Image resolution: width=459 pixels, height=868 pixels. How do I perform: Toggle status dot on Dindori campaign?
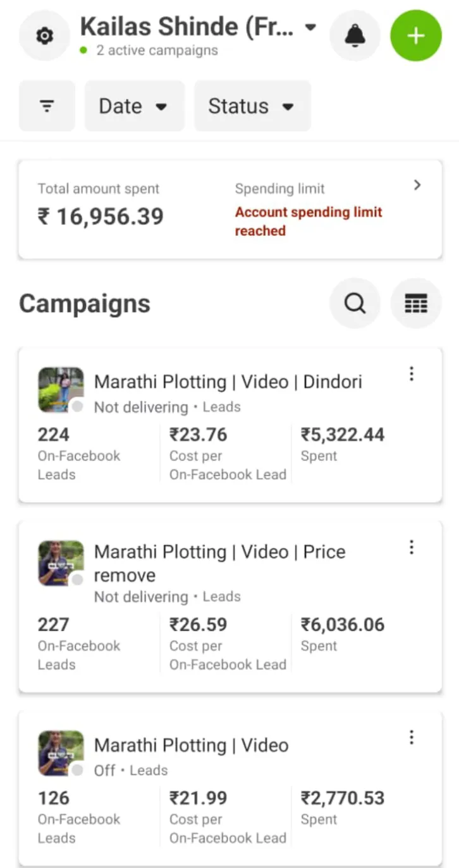coord(77,407)
